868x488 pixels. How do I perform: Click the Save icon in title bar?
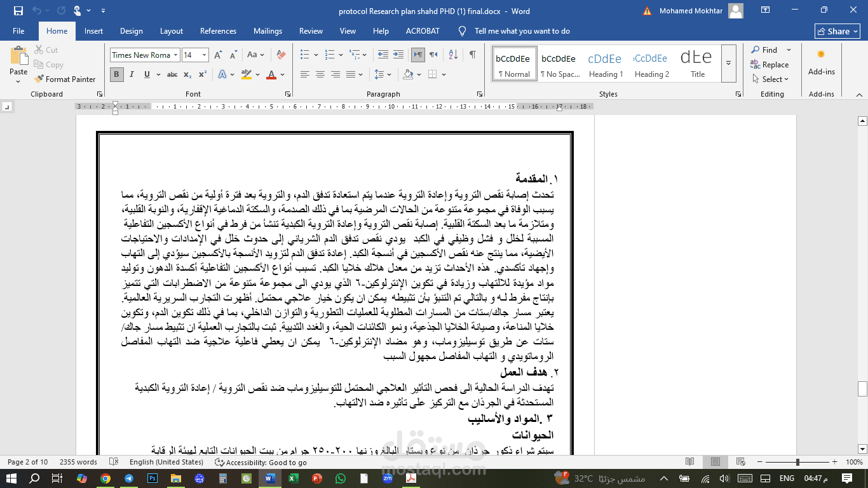click(18, 11)
